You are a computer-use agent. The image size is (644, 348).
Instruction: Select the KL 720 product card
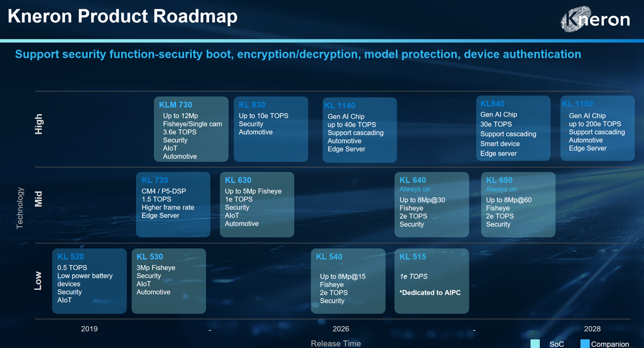click(173, 204)
